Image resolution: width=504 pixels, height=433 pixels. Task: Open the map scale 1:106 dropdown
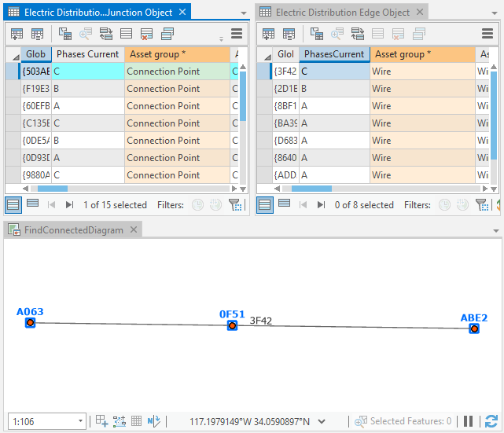tap(81, 422)
